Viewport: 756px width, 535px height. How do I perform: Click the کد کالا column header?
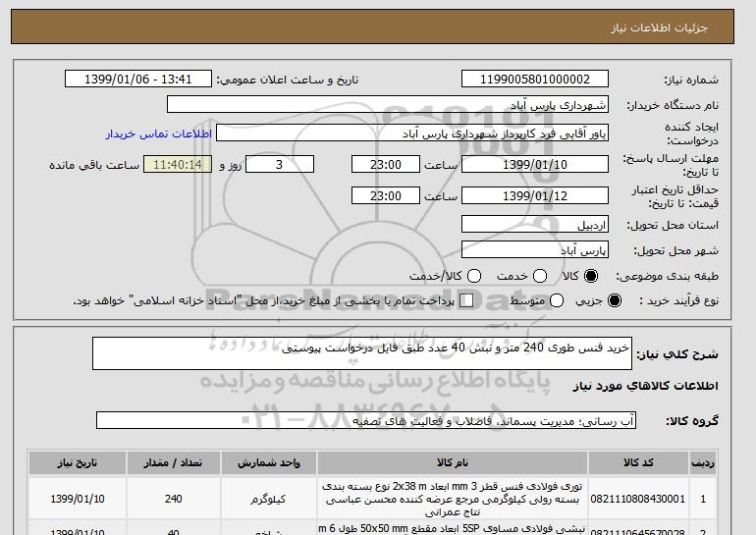(638, 462)
